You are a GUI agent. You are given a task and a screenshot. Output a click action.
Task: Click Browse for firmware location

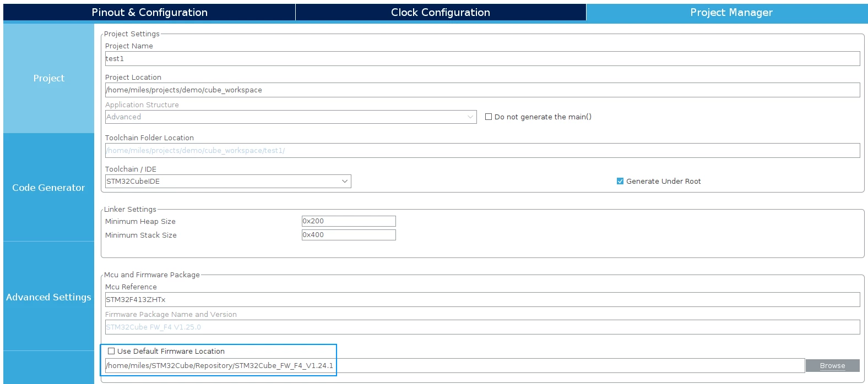(x=832, y=365)
